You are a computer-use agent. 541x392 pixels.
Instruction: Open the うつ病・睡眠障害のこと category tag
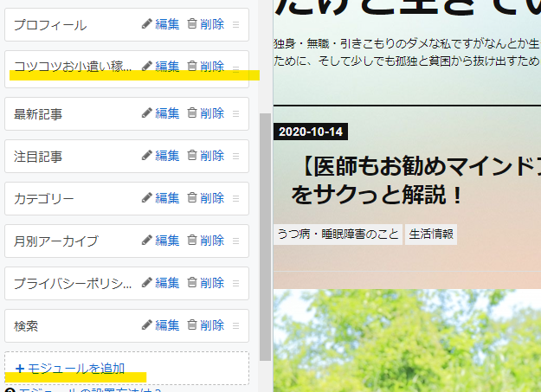338,235
